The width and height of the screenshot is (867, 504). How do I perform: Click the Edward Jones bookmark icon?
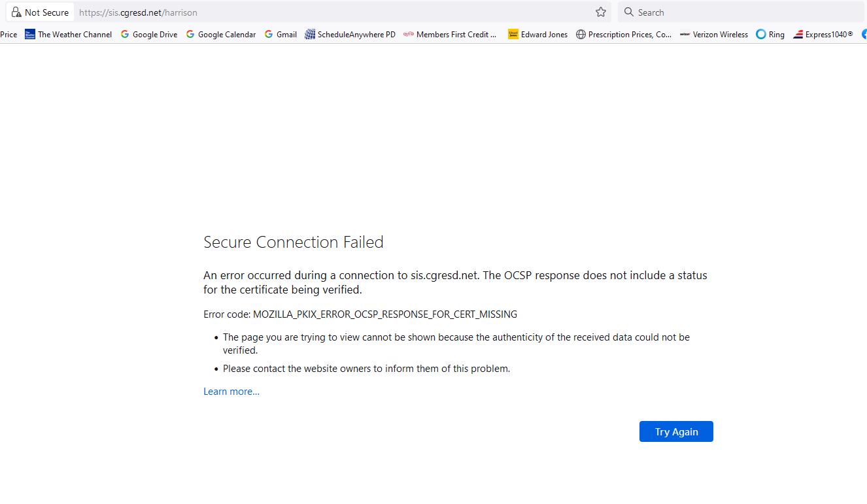513,34
